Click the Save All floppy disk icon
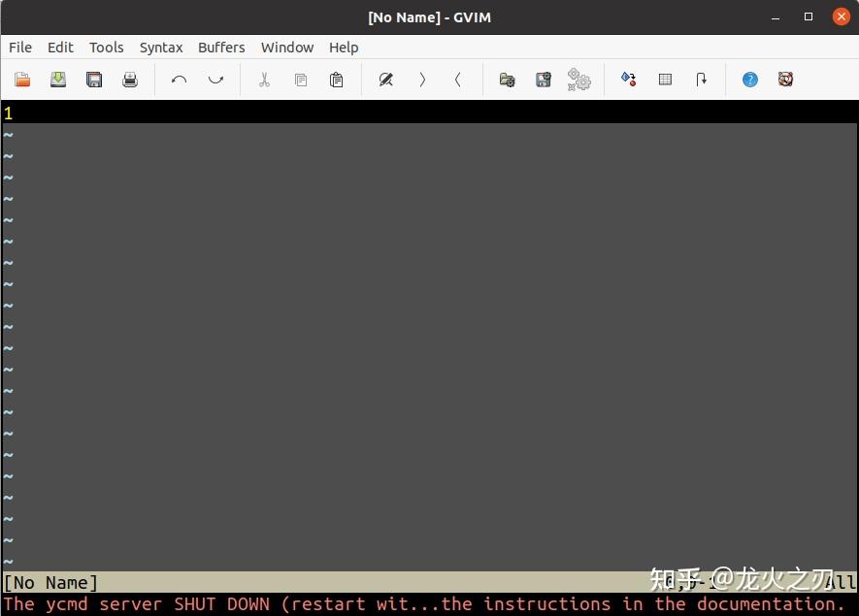859x616 pixels. click(94, 80)
